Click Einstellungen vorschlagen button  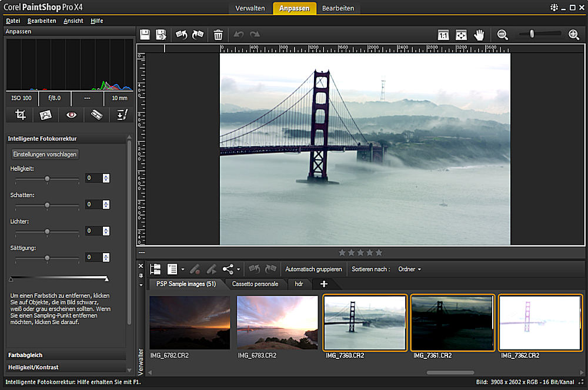tap(45, 154)
